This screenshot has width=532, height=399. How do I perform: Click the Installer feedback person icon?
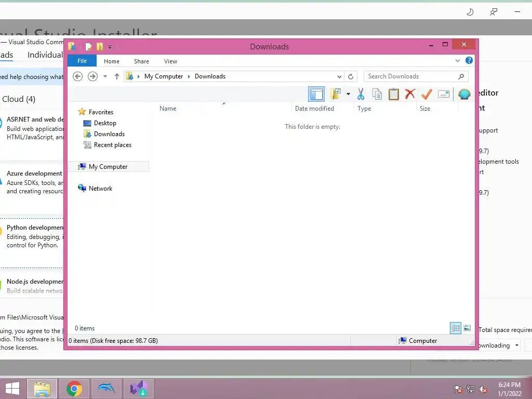(x=494, y=12)
